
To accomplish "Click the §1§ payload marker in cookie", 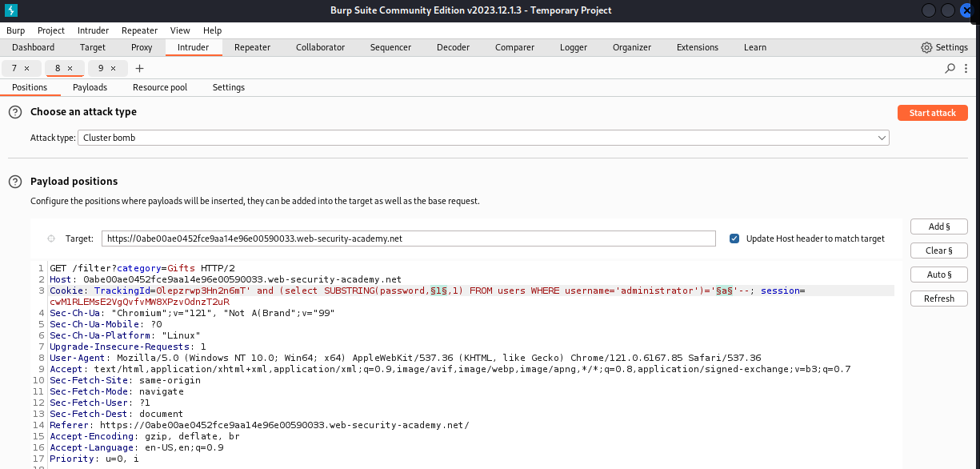I will click(438, 291).
